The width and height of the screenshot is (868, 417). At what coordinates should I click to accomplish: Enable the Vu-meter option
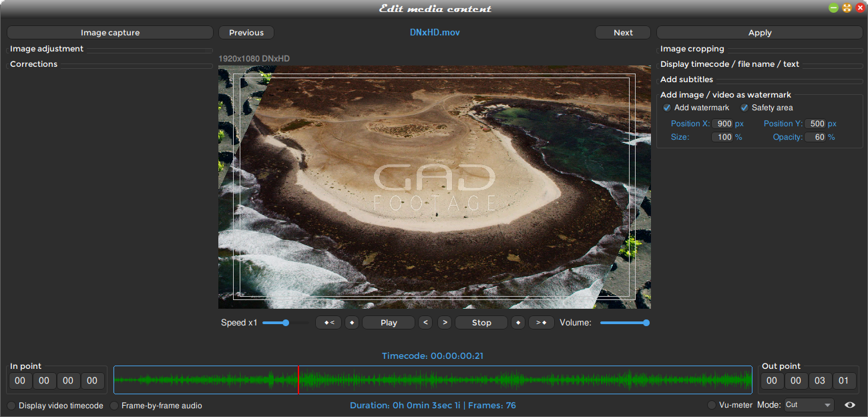tap(711, 405)
